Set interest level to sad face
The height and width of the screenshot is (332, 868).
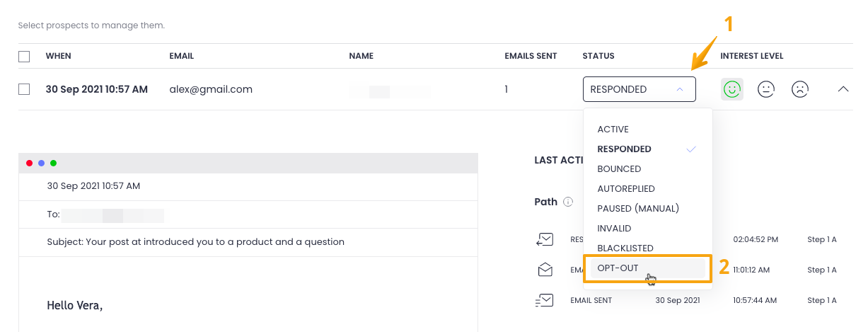pos(800,89)
